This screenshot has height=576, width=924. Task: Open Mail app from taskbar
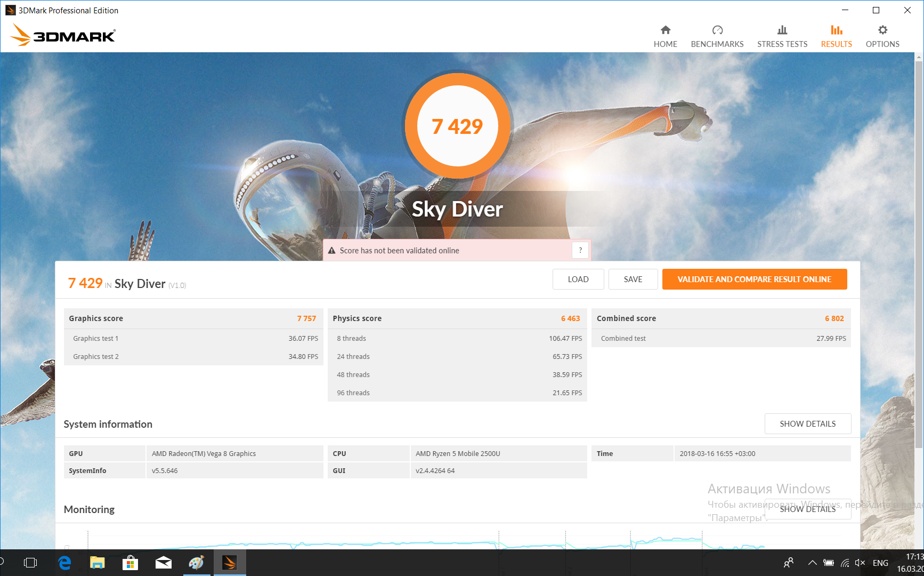pos(163,563)
